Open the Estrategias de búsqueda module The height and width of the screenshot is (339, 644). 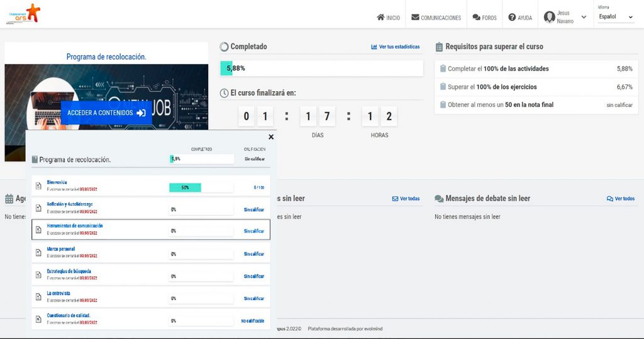(69, 272)
